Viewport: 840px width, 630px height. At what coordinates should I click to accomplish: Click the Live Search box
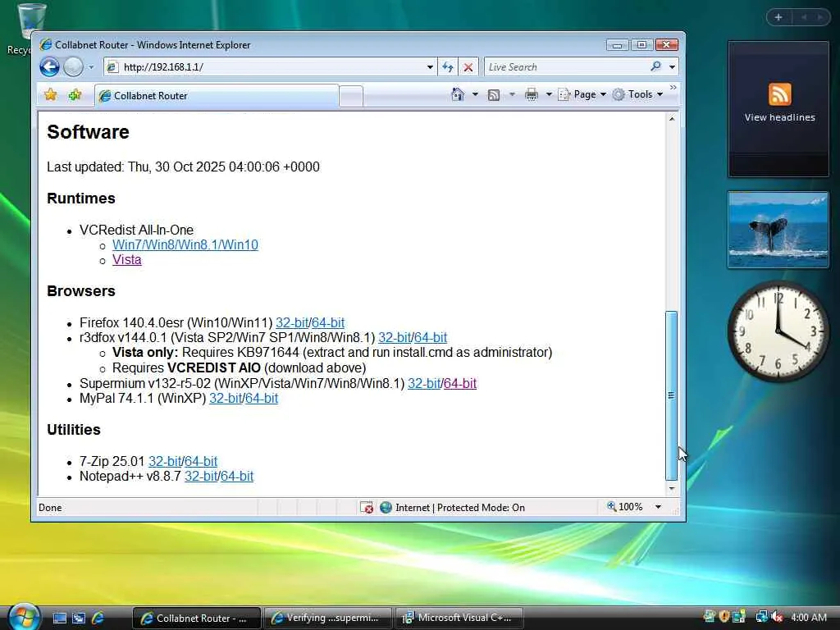tap(565, 67)
